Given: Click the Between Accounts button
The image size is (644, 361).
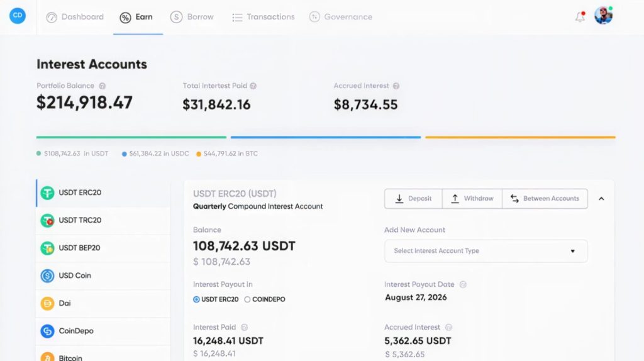Looking at the screenshot, I should click(545, 199).
